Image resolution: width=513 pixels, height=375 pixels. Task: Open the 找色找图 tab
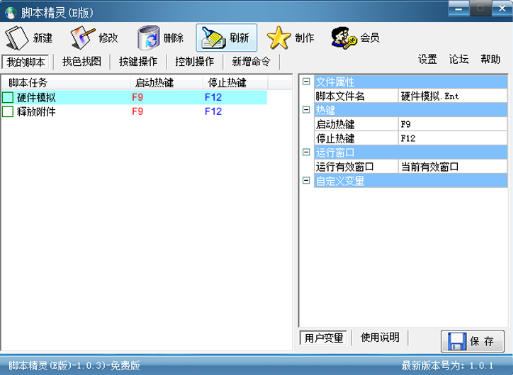point(82,62)
